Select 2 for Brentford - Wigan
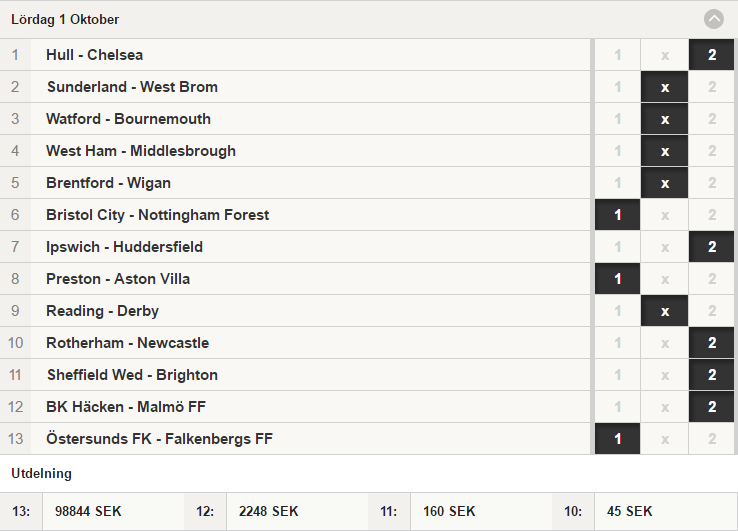 pos(712,183)
